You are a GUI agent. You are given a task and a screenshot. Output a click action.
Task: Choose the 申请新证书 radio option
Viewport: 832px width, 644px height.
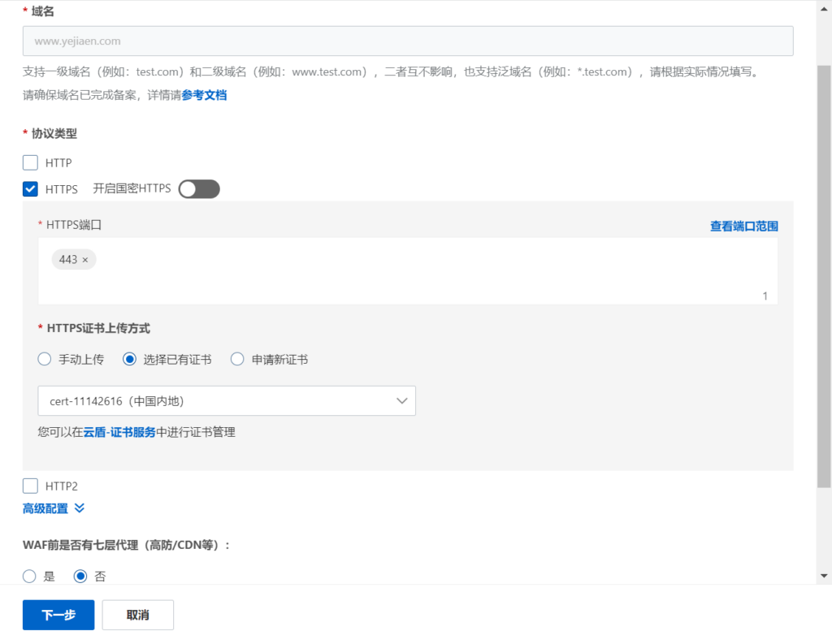(x=237, y=359)
